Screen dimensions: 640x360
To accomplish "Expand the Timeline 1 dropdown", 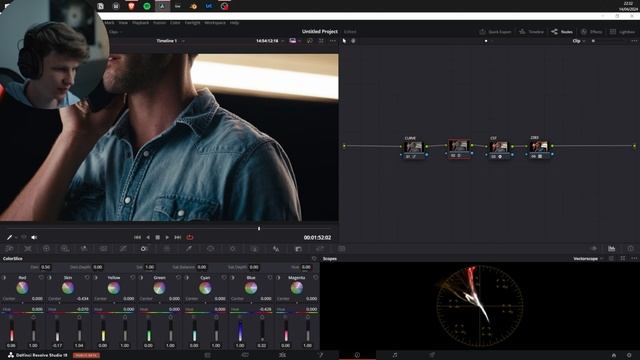I will point(183,41).
